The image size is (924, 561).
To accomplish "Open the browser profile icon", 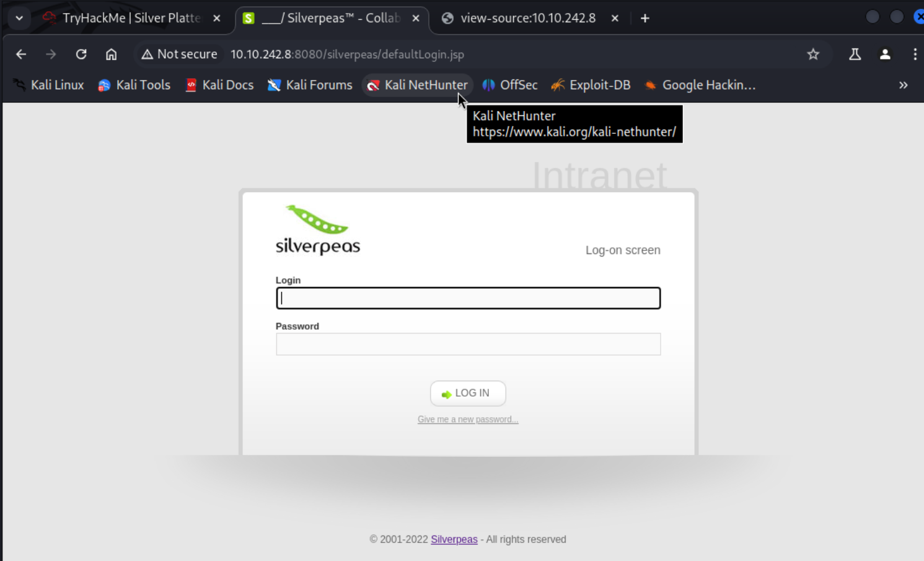I will (x=885, y=55).
